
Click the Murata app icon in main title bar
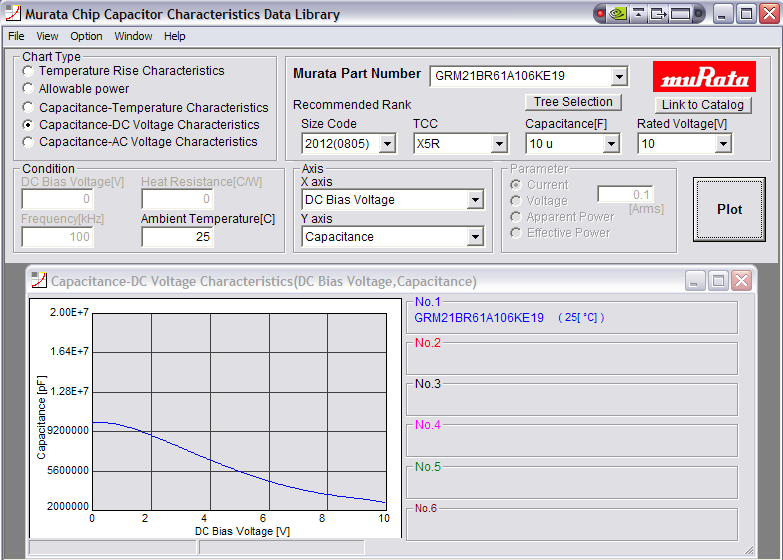(13, 13)
